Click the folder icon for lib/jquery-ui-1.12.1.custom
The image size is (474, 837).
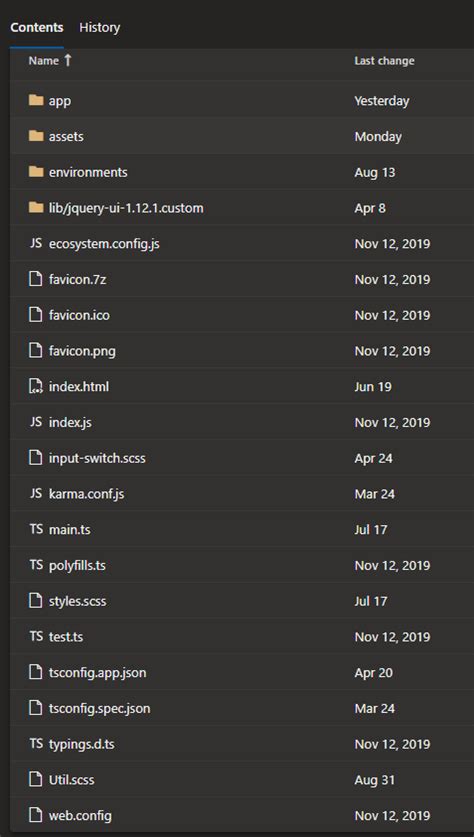click(36, 208)
